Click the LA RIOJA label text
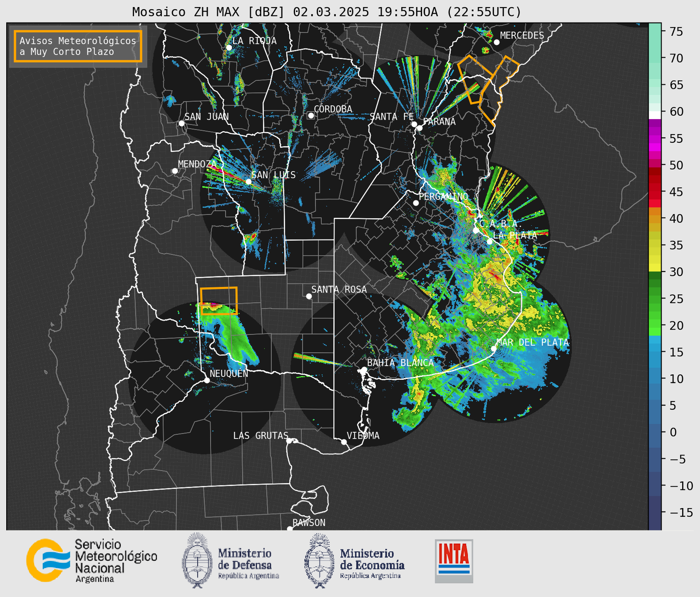700x597 pixels. (x=254, y=41)
